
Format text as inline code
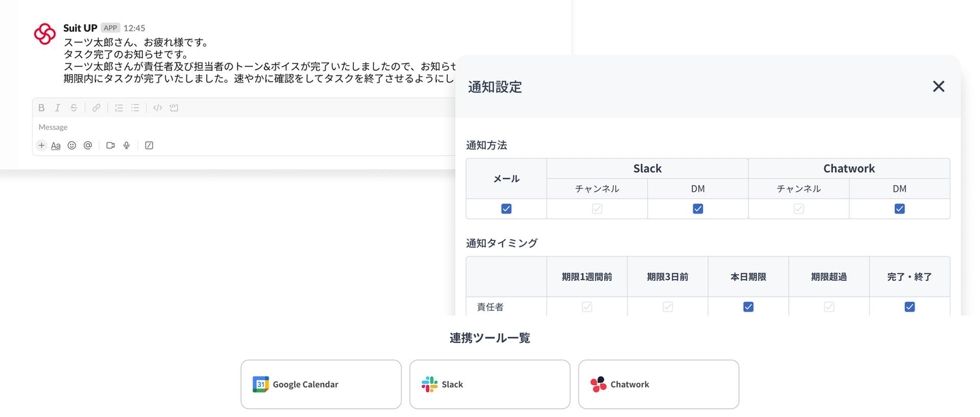click(x=157, y=107)
